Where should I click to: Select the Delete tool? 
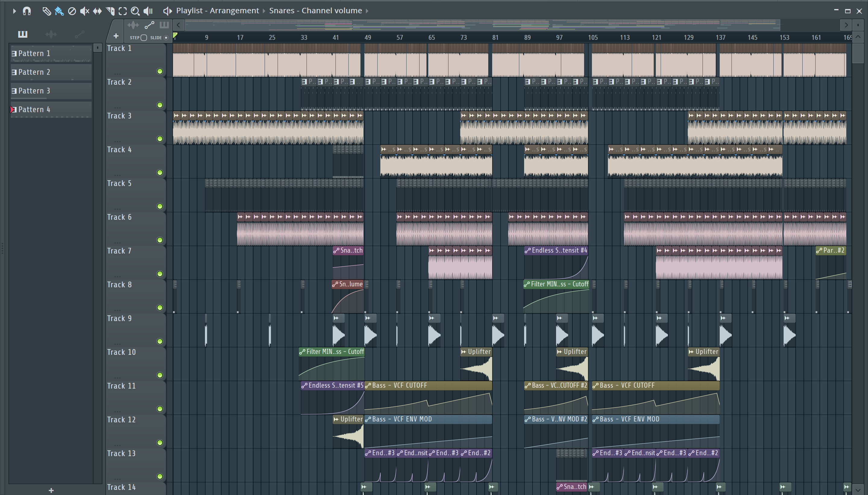(72, 11)
